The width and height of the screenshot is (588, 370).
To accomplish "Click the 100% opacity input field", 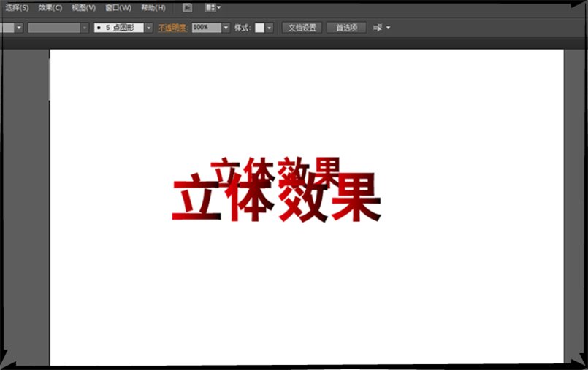I will [x=207, y=28].
